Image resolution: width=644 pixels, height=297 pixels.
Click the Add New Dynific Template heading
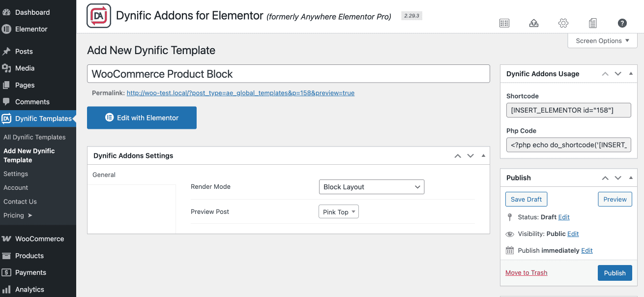151,50
